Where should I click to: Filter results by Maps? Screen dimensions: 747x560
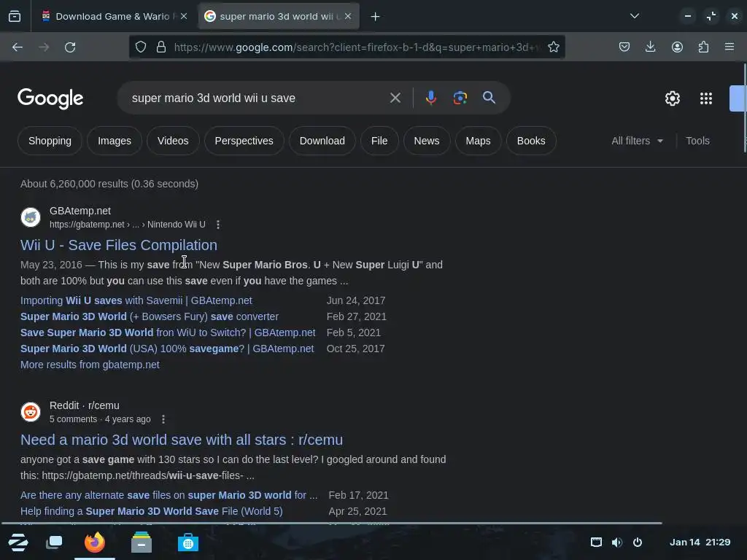[478, 141]
